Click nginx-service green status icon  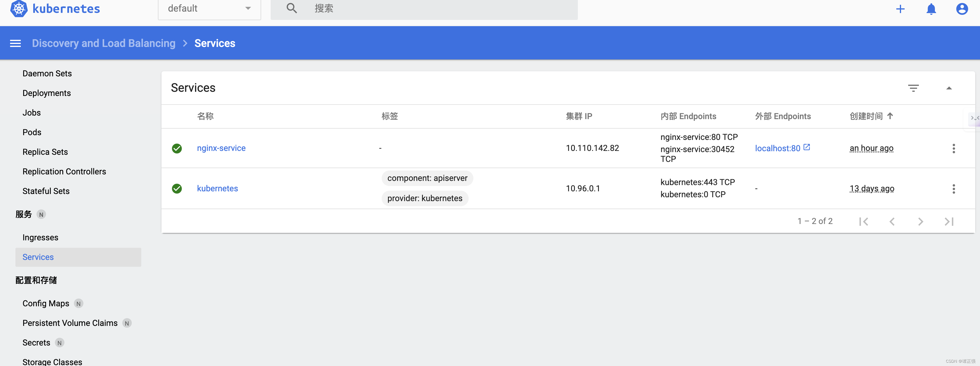(x=177, y=148)
